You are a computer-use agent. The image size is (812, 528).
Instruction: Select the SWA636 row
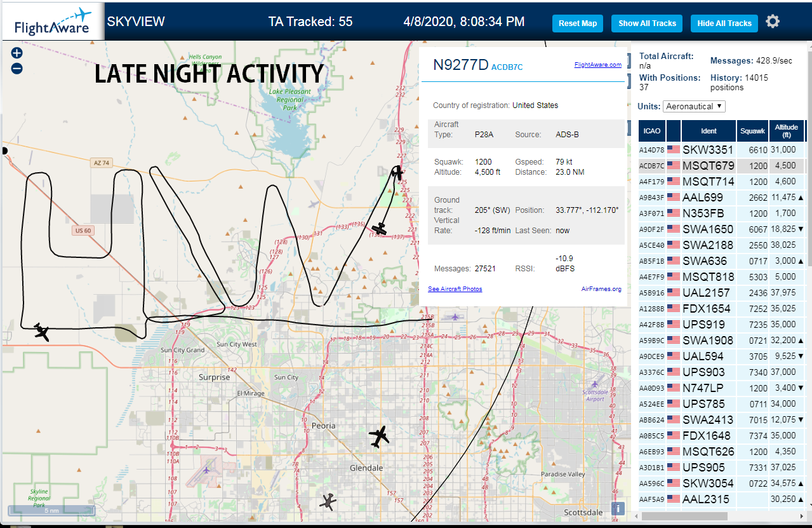722,261
